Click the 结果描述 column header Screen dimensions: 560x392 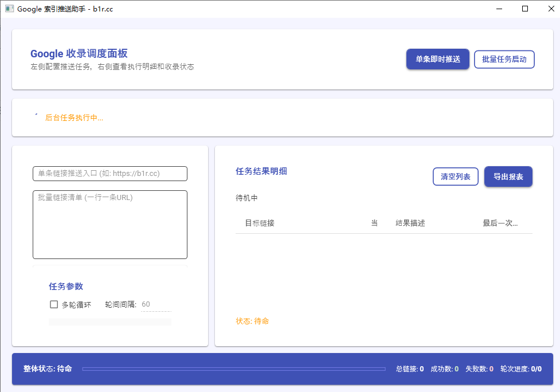click(410, 223)
